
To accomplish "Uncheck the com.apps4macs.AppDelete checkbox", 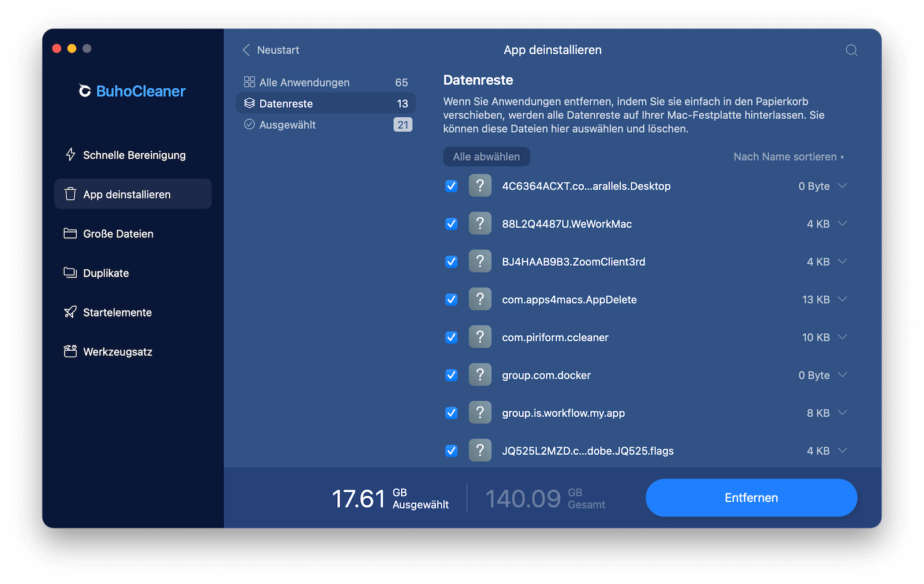I will click(452, 299).
